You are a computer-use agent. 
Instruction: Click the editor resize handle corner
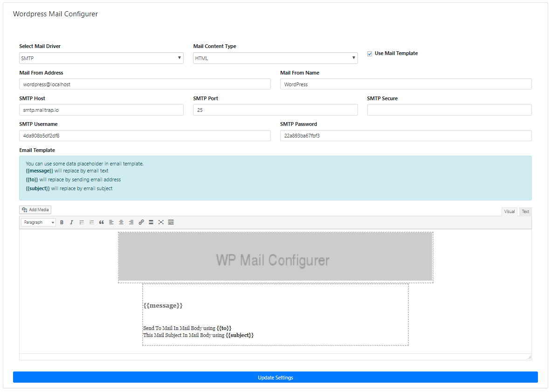point(529,357)
